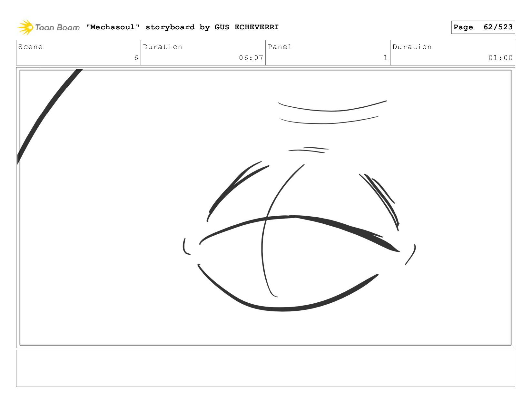Click the panel number 1

[x=385, y=58]
